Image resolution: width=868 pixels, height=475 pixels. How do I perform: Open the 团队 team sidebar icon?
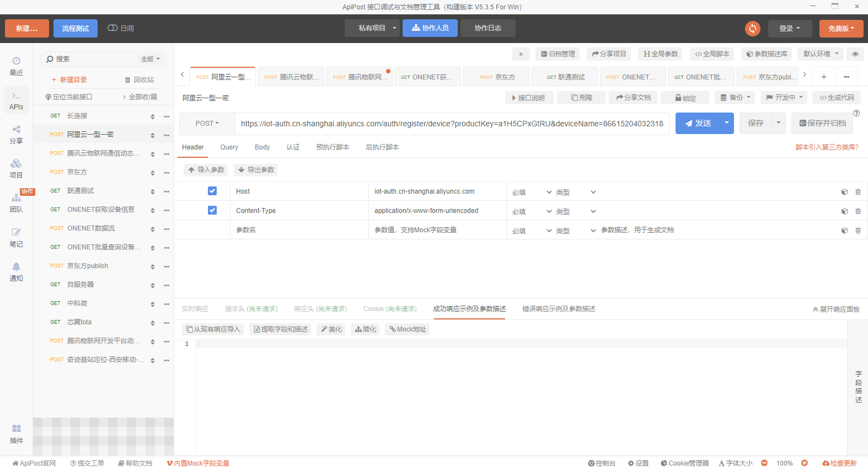pos(16,203)
